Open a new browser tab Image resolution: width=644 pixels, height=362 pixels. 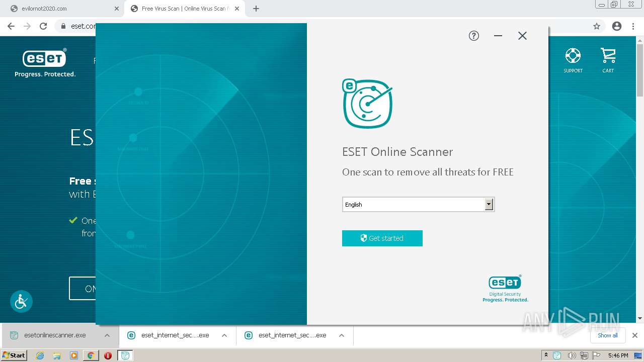click(x=256, y=9)
